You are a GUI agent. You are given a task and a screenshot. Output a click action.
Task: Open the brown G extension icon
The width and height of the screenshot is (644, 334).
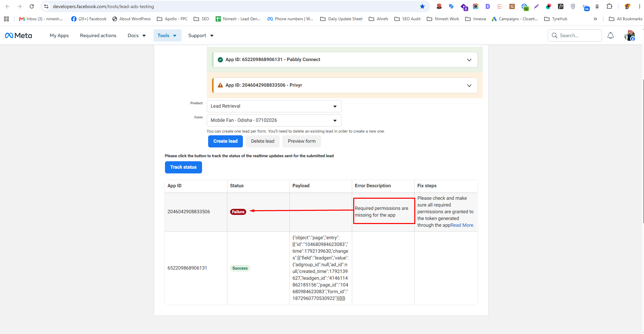point(512,6)
